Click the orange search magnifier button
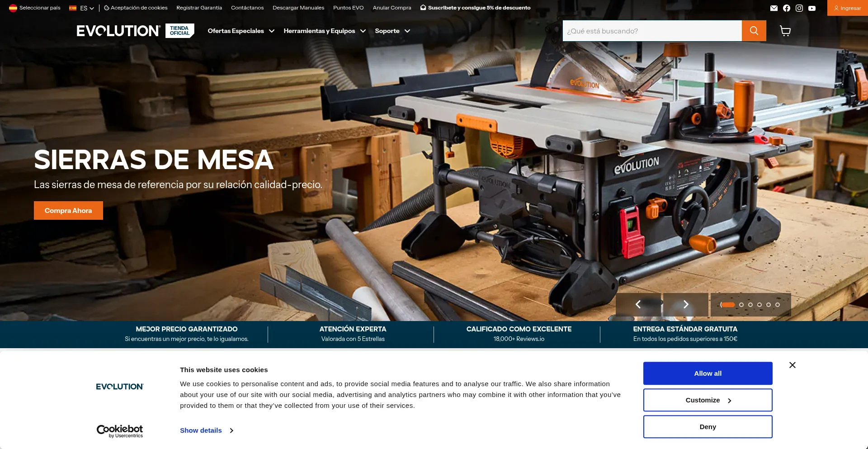The image size is (868, 449). coord(754,31)
